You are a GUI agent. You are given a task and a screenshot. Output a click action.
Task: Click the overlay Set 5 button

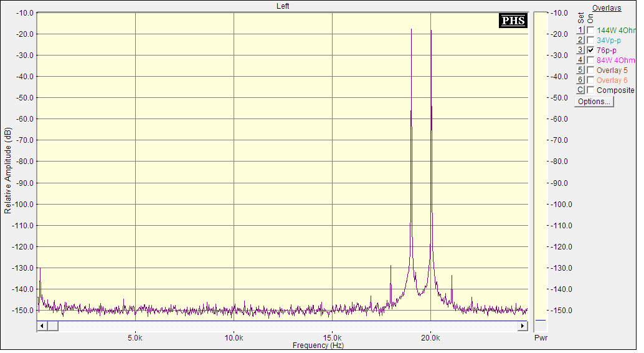pyautogui.click(x=580, y=70)
